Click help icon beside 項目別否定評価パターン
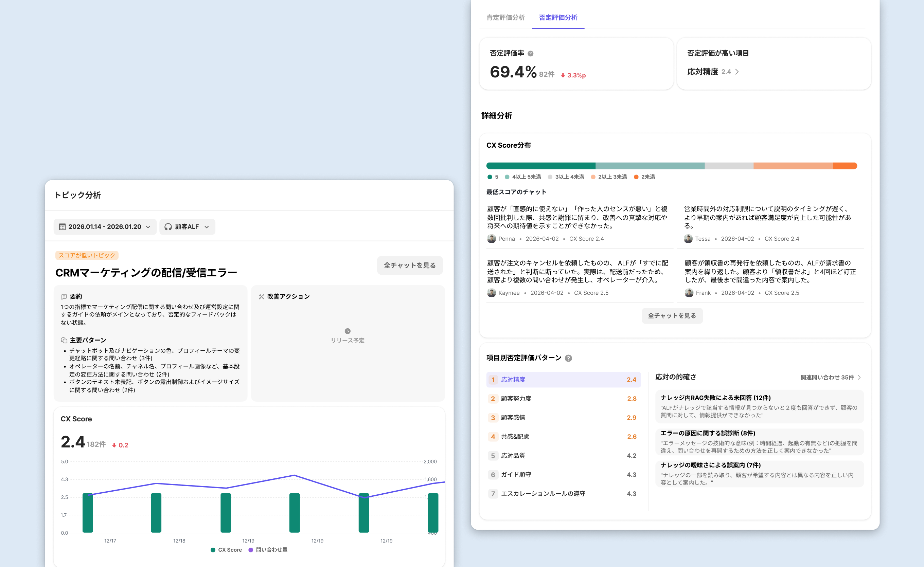This screenshot has height=567, width=924. pyautogui.click(x=568, y=358)
